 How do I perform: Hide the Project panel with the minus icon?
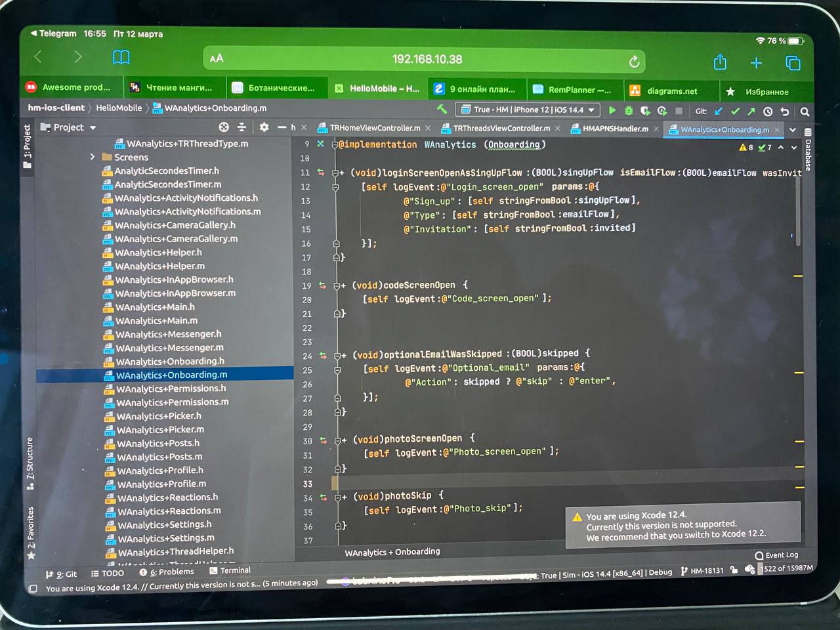coord(282,127)
